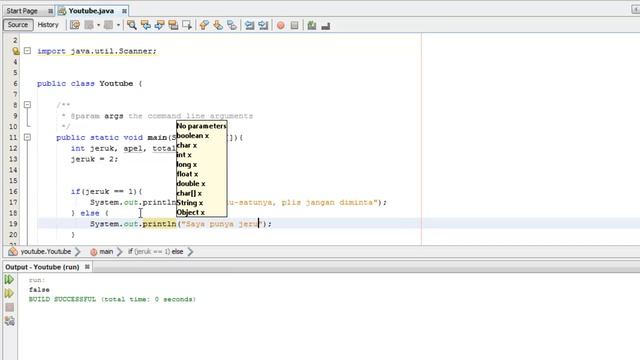Click 'jeruk = 2;' code line
Image resolution: width=640 pixels, height=360 pixels.
pyautogui.click(x=94, y=159)
